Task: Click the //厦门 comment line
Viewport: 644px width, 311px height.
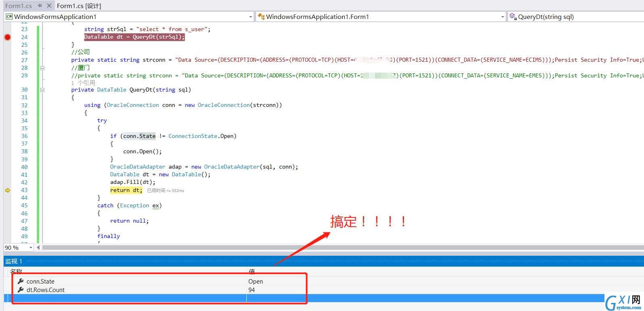Action: 81,68
